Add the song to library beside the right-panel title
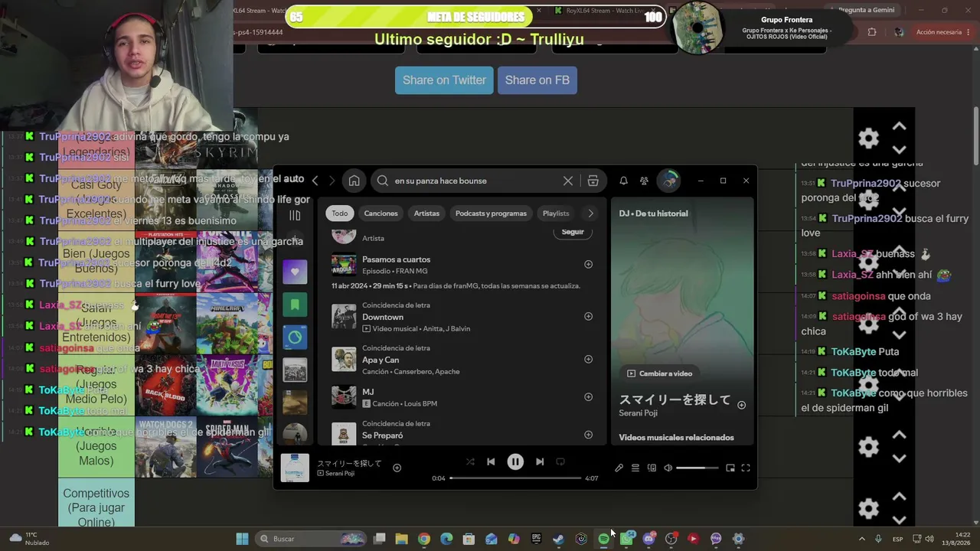Image resolution: width=980 pixels, height=551 pixels. point(741,405)
